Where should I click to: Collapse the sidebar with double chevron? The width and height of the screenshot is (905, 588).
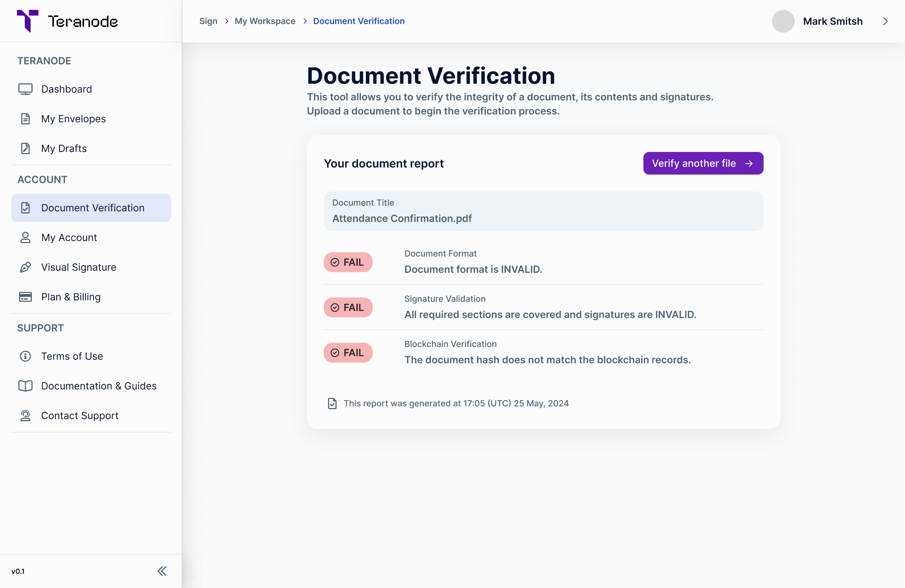click(x=162, y=571)
